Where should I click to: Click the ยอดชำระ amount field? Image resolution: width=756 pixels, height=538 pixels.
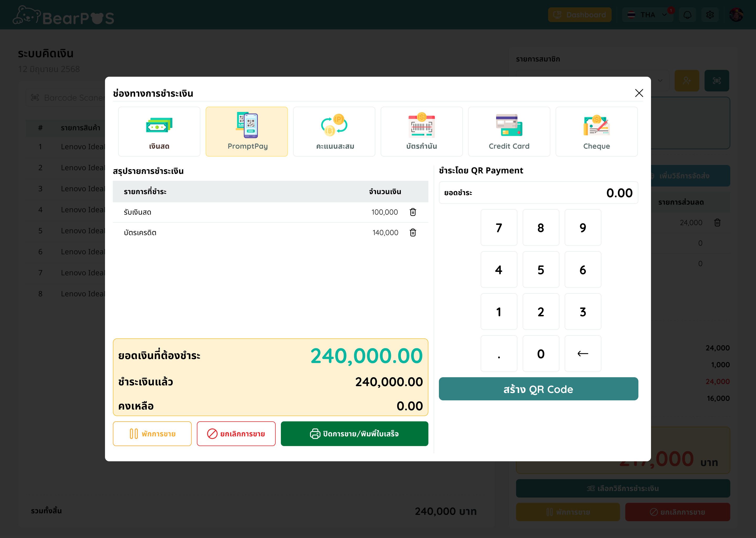tap(539, 193)
